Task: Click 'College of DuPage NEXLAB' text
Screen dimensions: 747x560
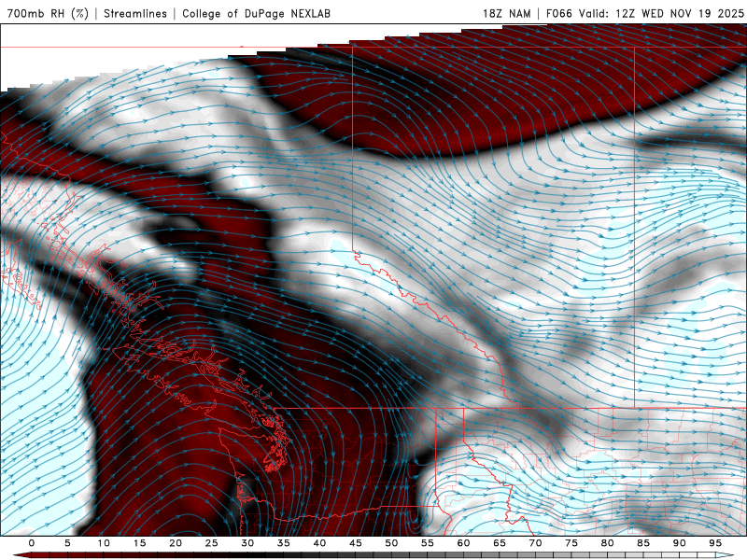Action: 256,13
